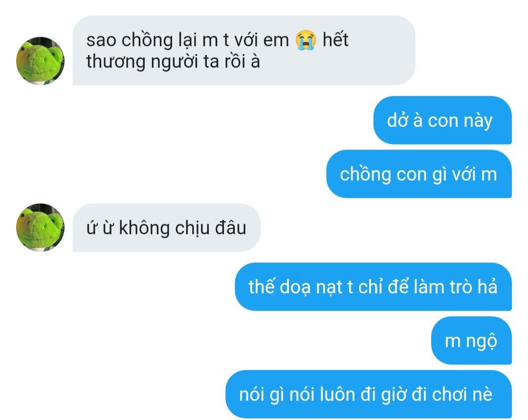Select message 'nói gì nói luôn đi giờ đi chơi nè'

[x=369, y=394]
